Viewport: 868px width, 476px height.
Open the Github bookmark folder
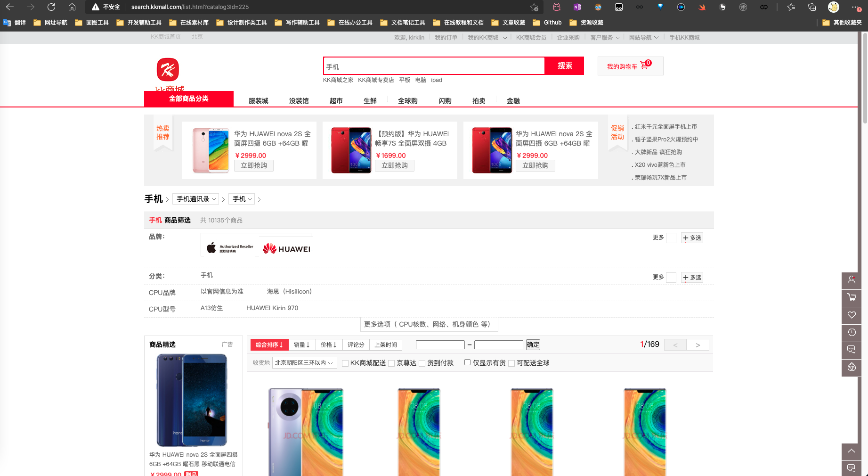click(x=547, y=23)
